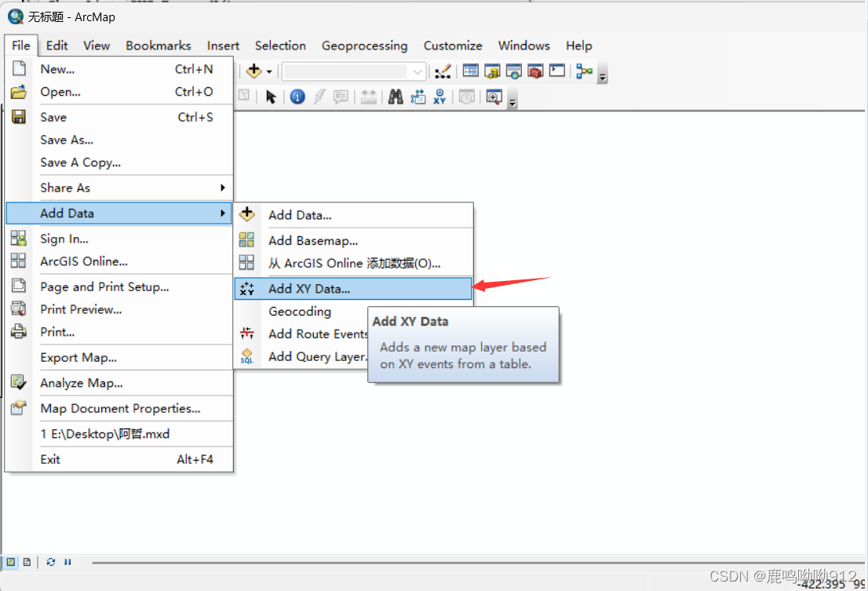Choose Print... from File menu
868x591 pixels.
pyautogui.click(x=119, y=332)
